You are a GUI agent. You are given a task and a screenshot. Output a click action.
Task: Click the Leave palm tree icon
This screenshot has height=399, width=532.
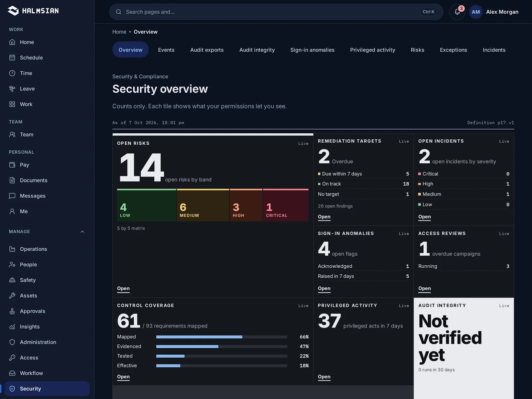[x=12, y=89]
